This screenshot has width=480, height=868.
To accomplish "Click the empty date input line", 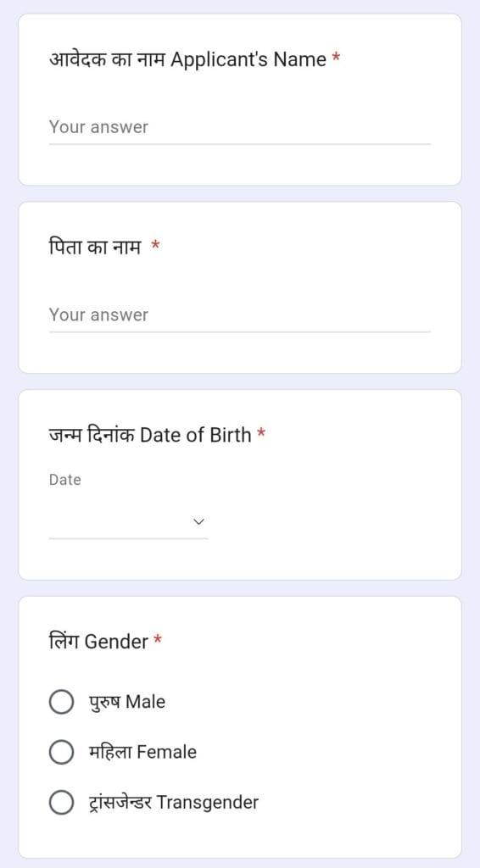I will 128,522.
